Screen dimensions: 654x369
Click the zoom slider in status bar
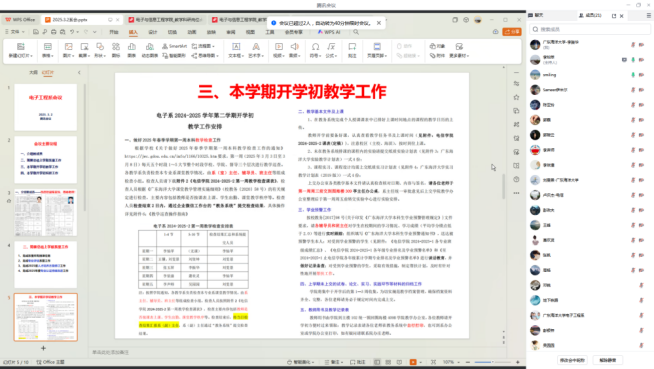tap(492, 362)
